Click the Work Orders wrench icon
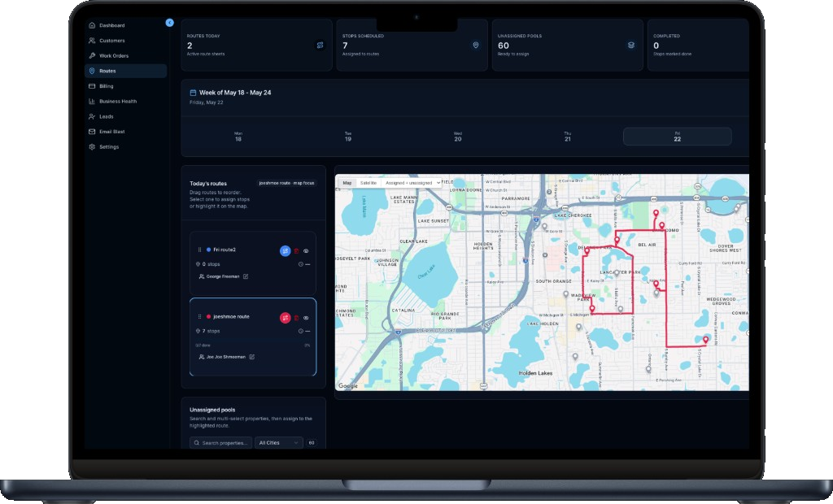This screenshot has width=833, height=504. coord(92,55)
